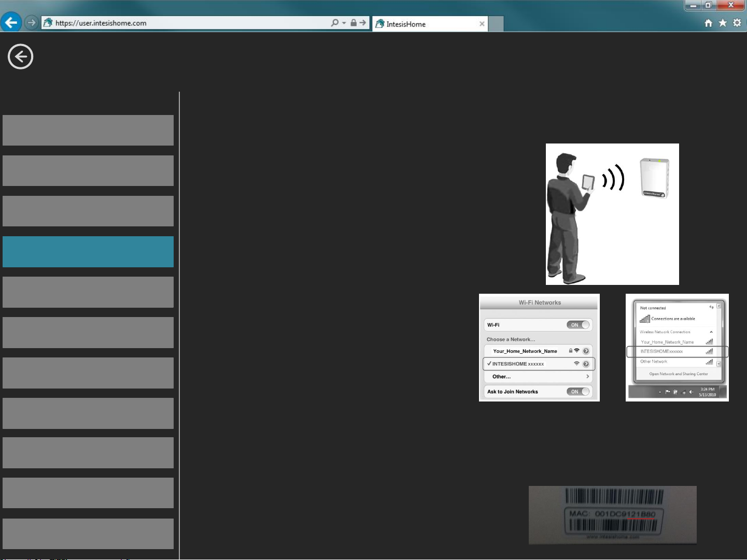
Task: Select the IntesisHome browser tab
Action: [x=430, y=24]
